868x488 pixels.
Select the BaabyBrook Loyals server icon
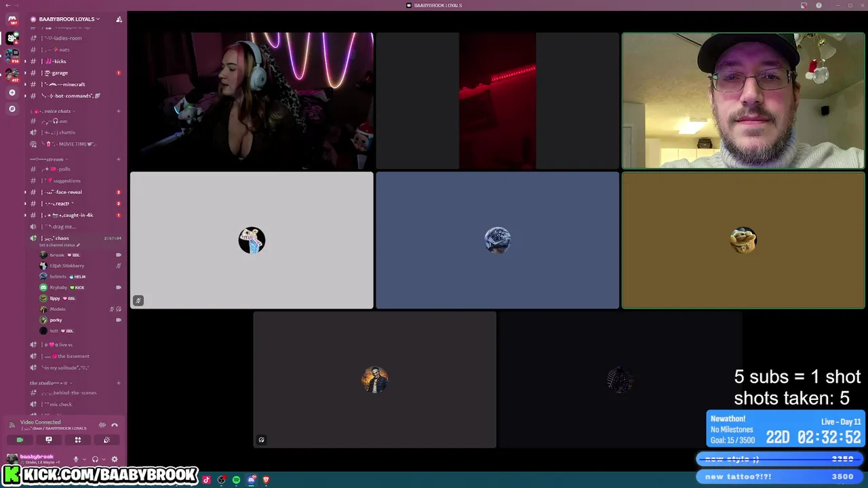click(x=12, y=38)
